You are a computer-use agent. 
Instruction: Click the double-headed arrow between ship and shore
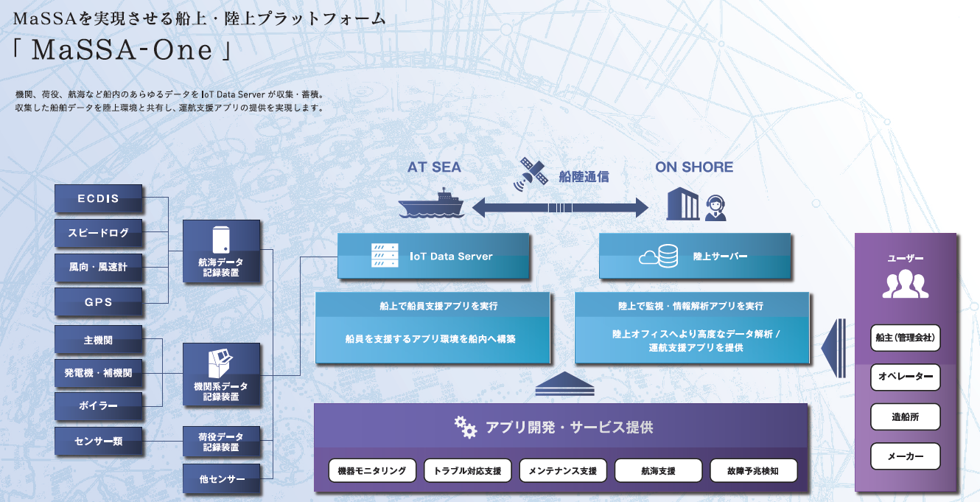pyautogui.click(x=560, y=208)
